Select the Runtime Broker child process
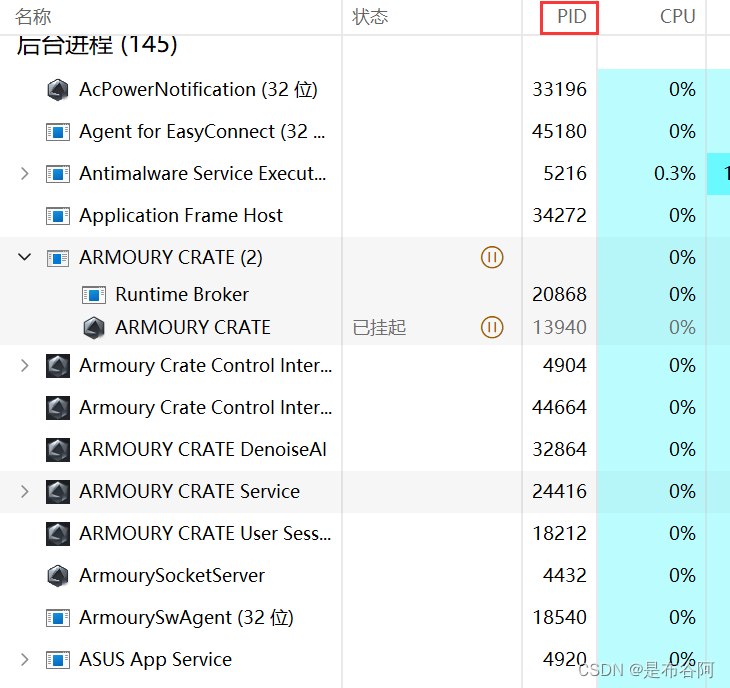730x688 pixels. (182, 295)
